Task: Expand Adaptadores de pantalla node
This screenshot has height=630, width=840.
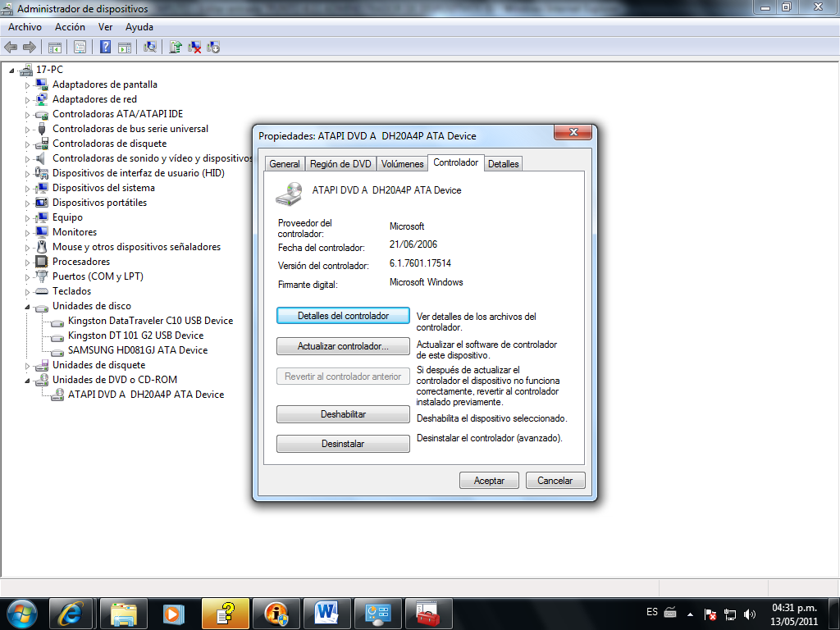Action: [27, 85]
